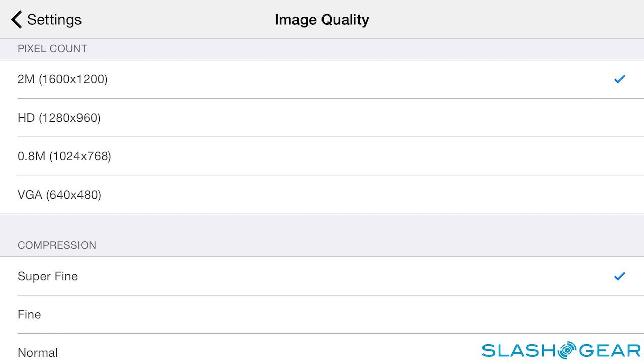Select 0.8M (1024x768) pixel count
The height and width of the screenshot is (362, 644).
pos(64,156)
